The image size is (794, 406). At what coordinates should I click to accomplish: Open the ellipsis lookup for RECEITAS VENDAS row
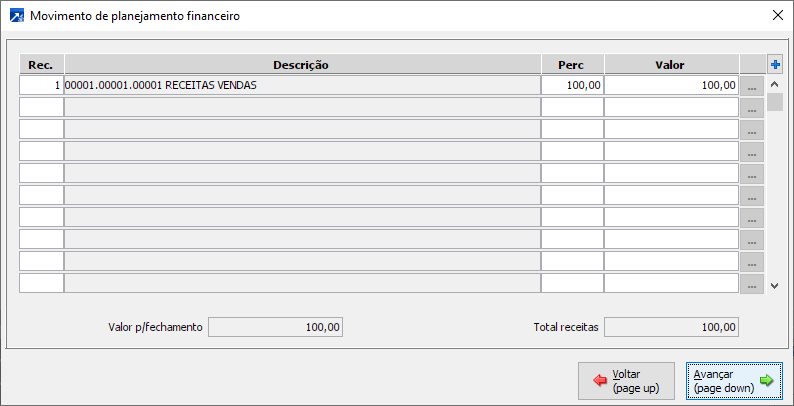(x=752, y=86)
